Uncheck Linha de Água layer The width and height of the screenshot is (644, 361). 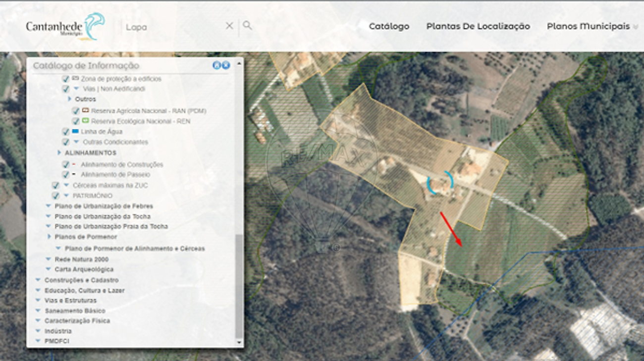pyautogui.click(x=65, y=132)
